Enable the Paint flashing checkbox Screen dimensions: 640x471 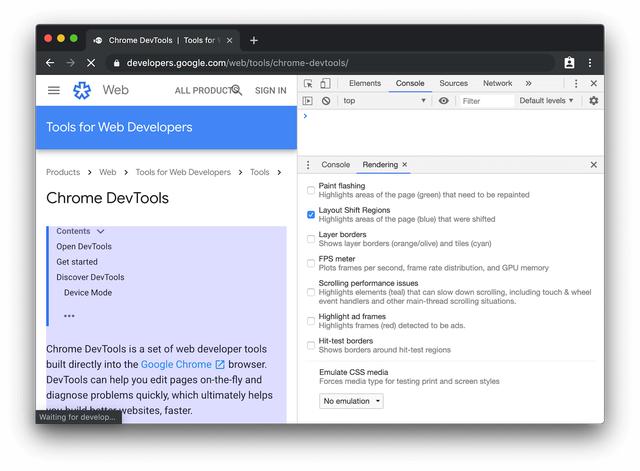(x=311, y=190)
